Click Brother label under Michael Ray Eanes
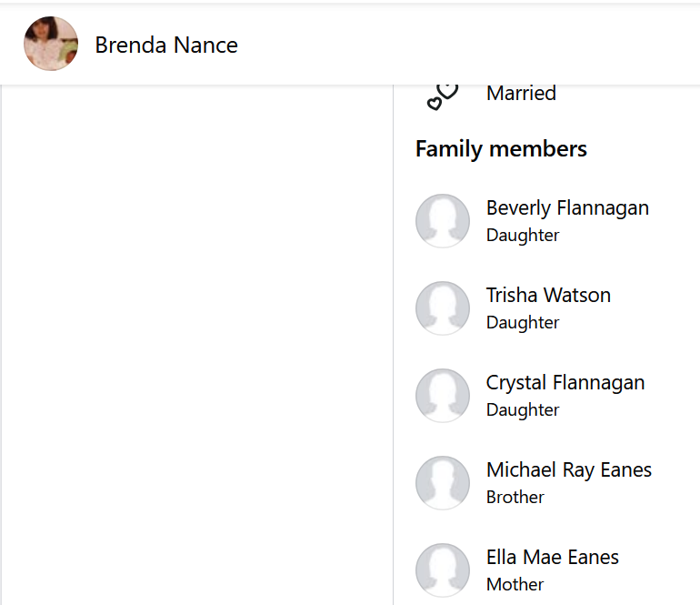The width and height of the screenshot is (700, 605). (515, 497)
